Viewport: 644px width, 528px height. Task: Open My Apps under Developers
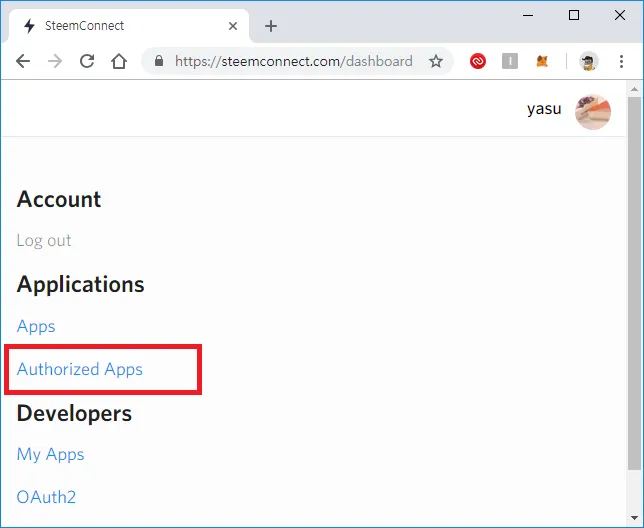pos(50,454)
